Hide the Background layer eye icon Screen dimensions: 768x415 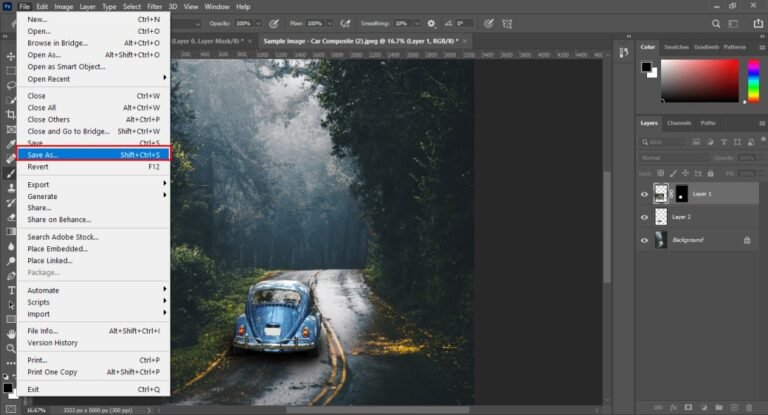tap(645, 240)
